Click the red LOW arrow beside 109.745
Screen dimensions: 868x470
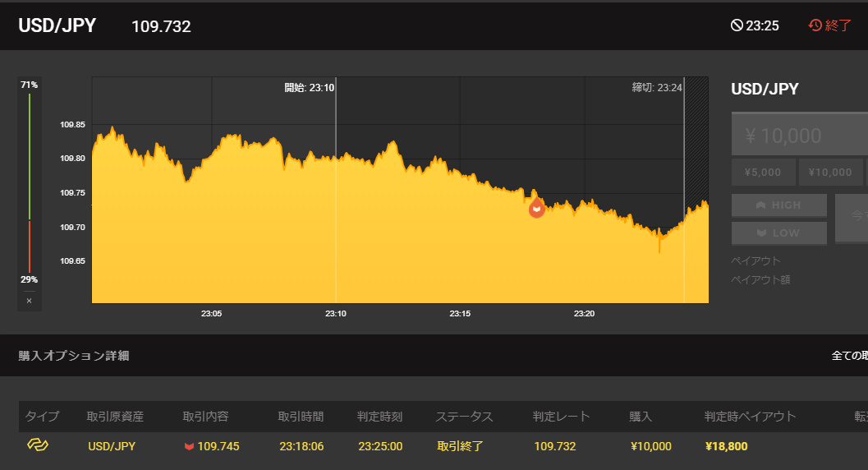coord(189,446)
